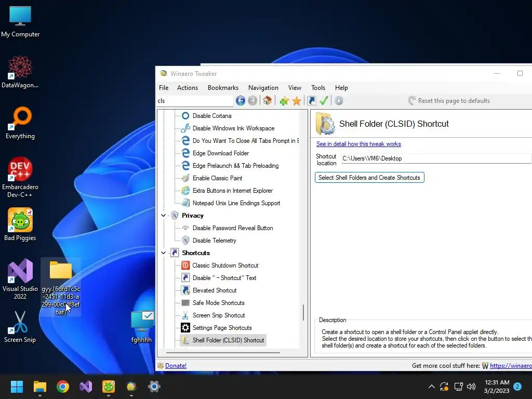Click the tree panel horizontal scrollbar
Image resolution: width=532 pixels, height=399 pixels.
(x=222, y=353)
